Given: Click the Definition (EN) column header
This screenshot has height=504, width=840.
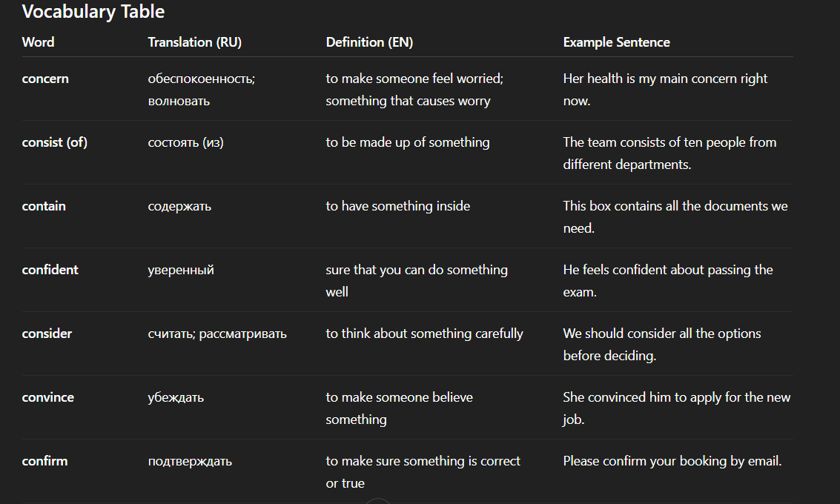Looking at the screenshot, I should pyautogui.click(x=369, y=42).
